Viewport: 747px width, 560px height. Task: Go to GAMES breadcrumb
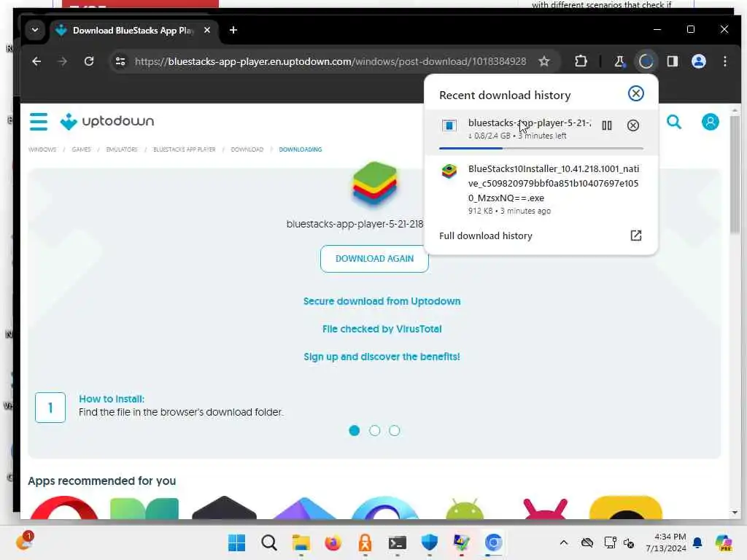coord(81,149)
